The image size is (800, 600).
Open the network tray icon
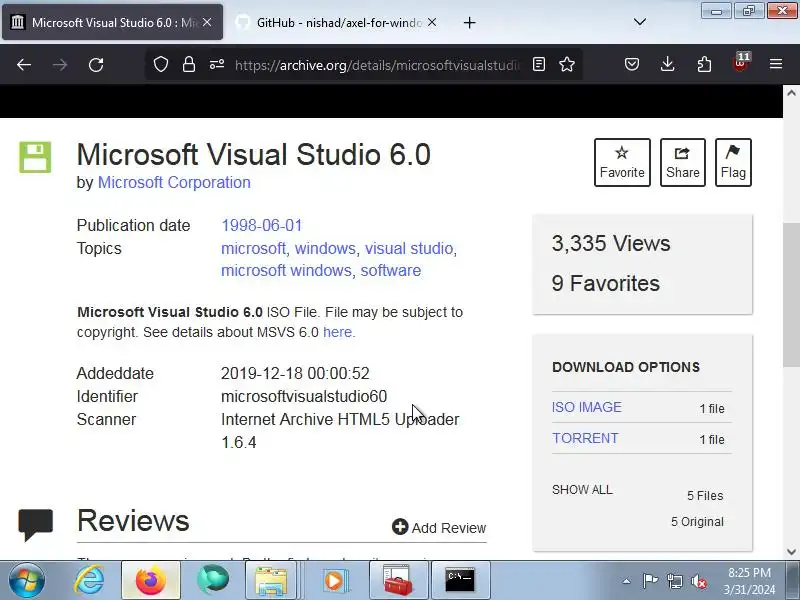click(674, 581)
